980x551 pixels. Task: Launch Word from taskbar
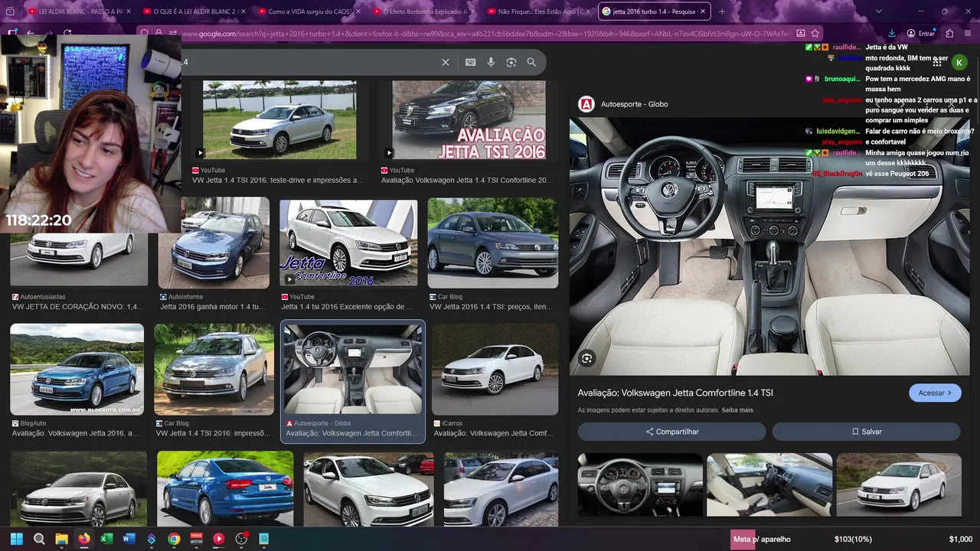coord(129,539)
